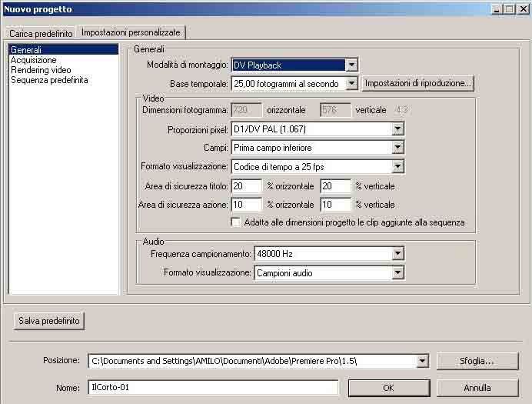Screen dimensions: 532x404
Task: Open Base temporale dropdown
Action: tap(294, 84)
